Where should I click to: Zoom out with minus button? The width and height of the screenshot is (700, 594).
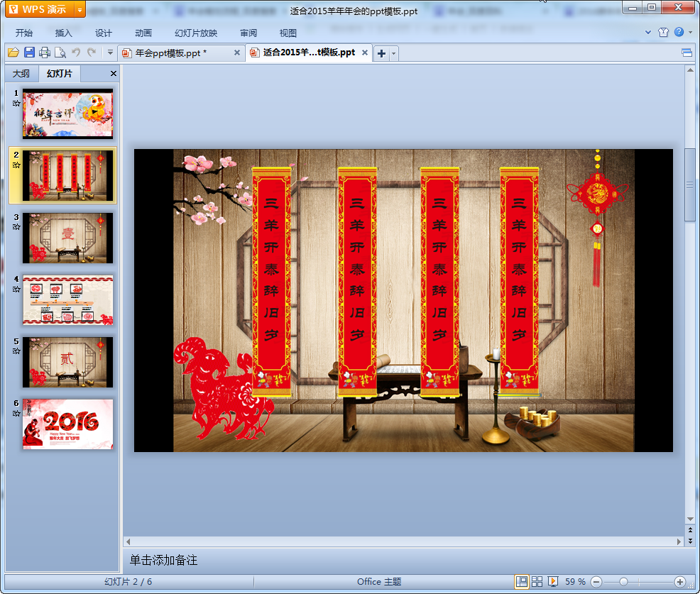(596, 581)
